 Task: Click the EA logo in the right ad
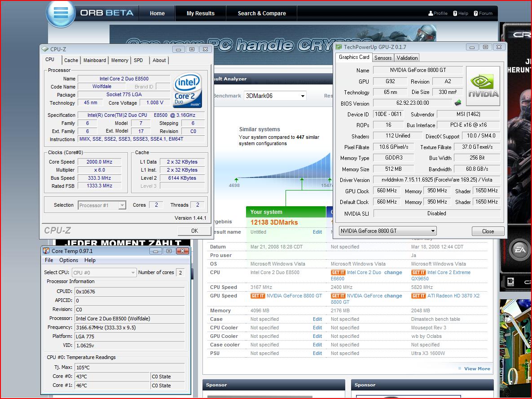coord(520,250)
